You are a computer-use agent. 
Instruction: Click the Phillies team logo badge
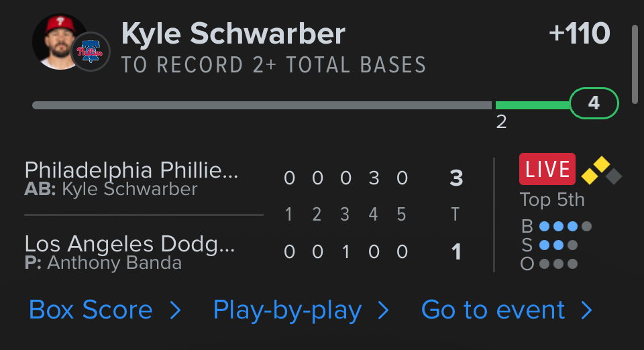(x=90, y=52)
